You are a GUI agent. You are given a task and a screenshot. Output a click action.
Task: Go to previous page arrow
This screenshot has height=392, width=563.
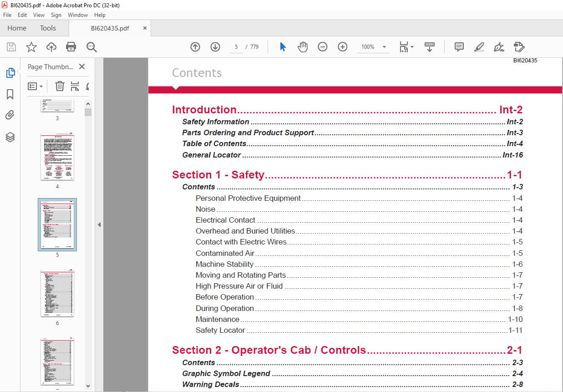tap(195, 47)
